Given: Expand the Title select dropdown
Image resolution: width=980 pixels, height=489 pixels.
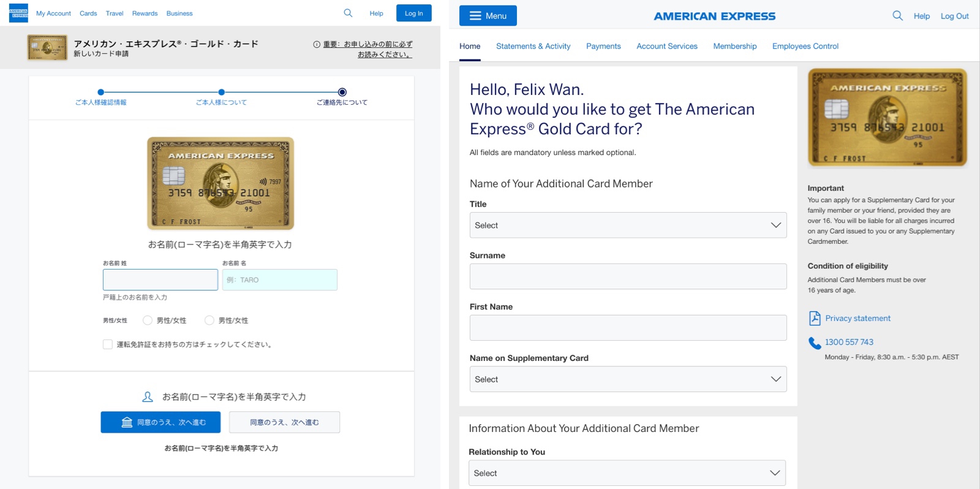Looking at the screenshot, I should coord(628,225).
